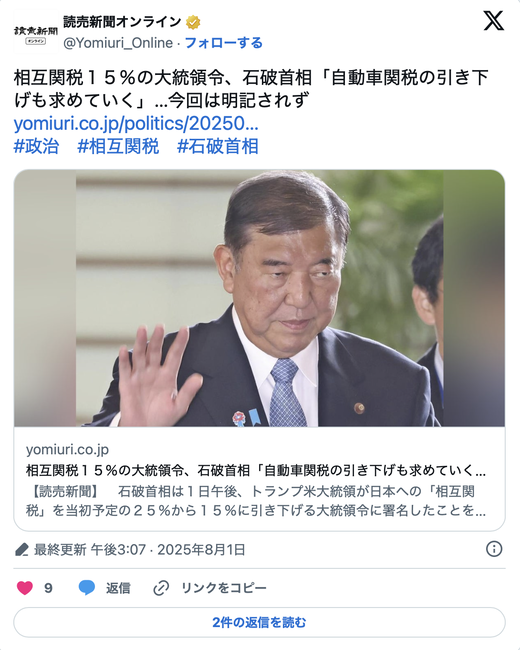Open hashtag #相互関税
Viewport: 520px width, 650px height.
(118, 146)
